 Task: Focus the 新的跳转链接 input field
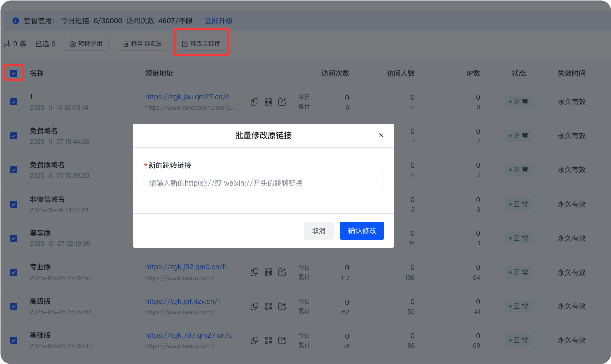click(x=263, y=183)
